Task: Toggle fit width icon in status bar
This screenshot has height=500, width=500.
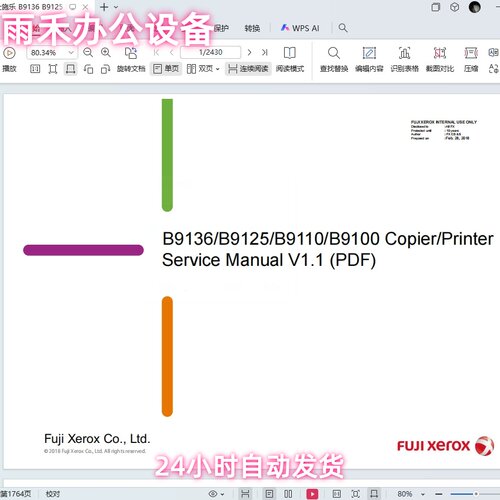Action: tap(374, 494)
